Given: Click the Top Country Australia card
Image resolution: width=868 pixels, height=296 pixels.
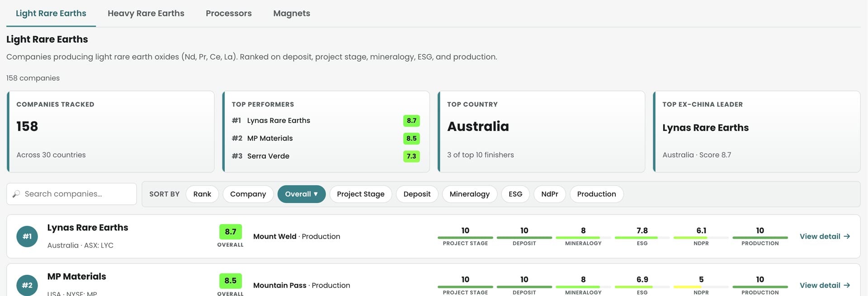Looking at the screenshot, I should tap(541, 132).
